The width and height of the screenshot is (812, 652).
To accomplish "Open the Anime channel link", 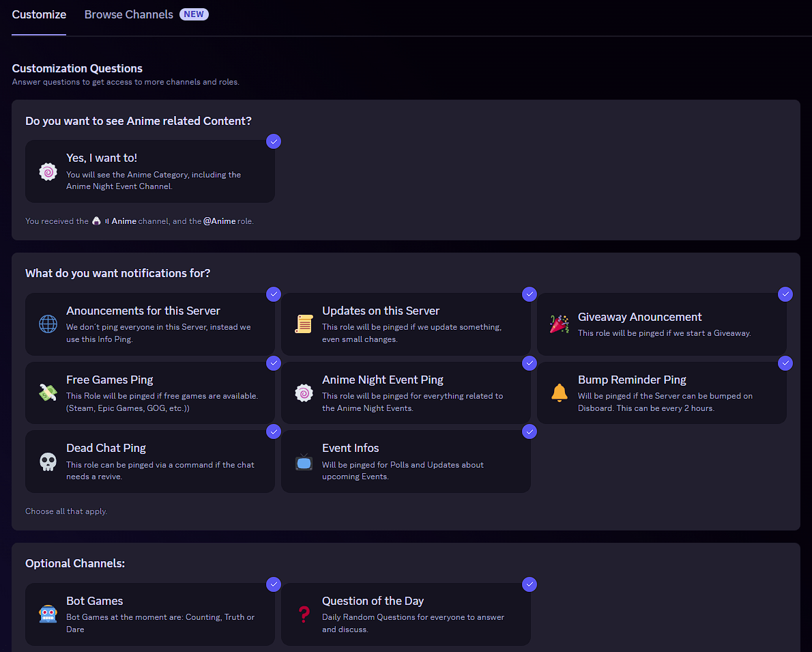I will pos(117,221).
